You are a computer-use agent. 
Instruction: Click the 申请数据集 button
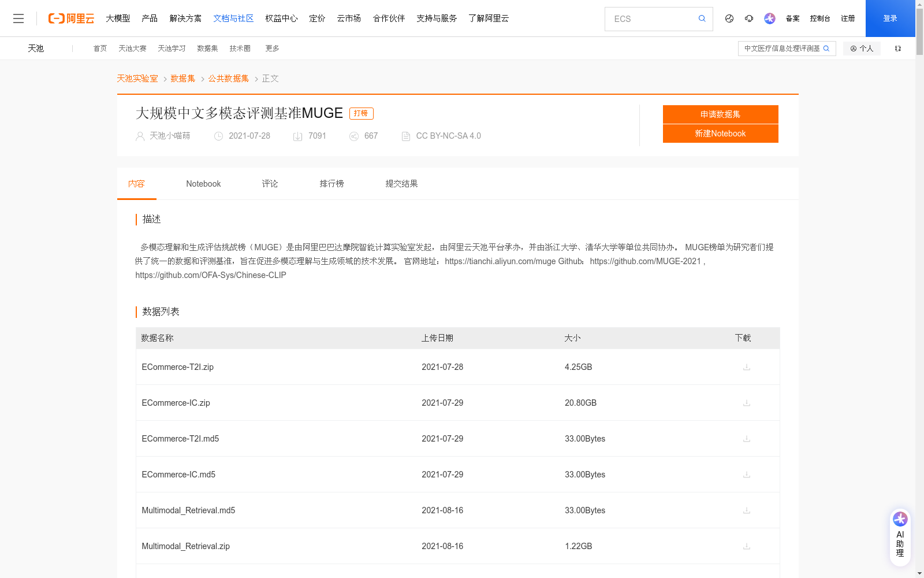(x=720, y=114)
